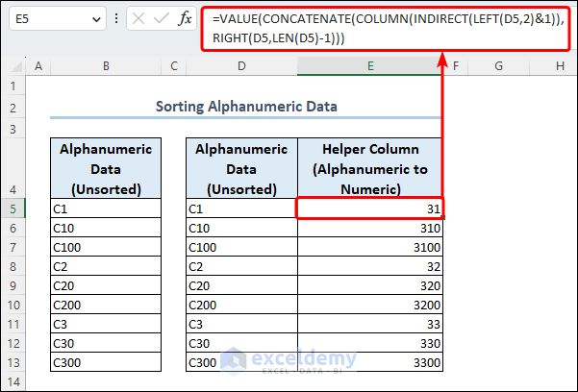Select row 5 header
This screenshot has width=578, height=392.
[x=13, y=208]
